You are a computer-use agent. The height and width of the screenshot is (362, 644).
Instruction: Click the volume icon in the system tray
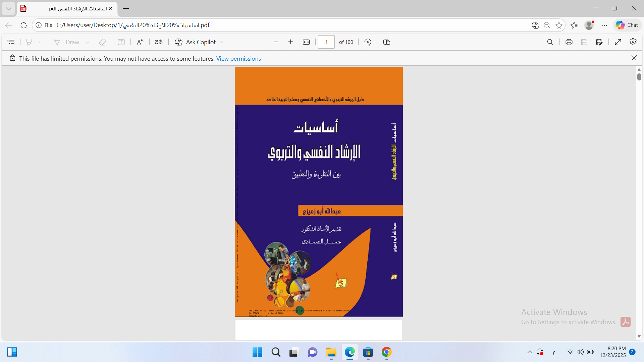[580, 352]
